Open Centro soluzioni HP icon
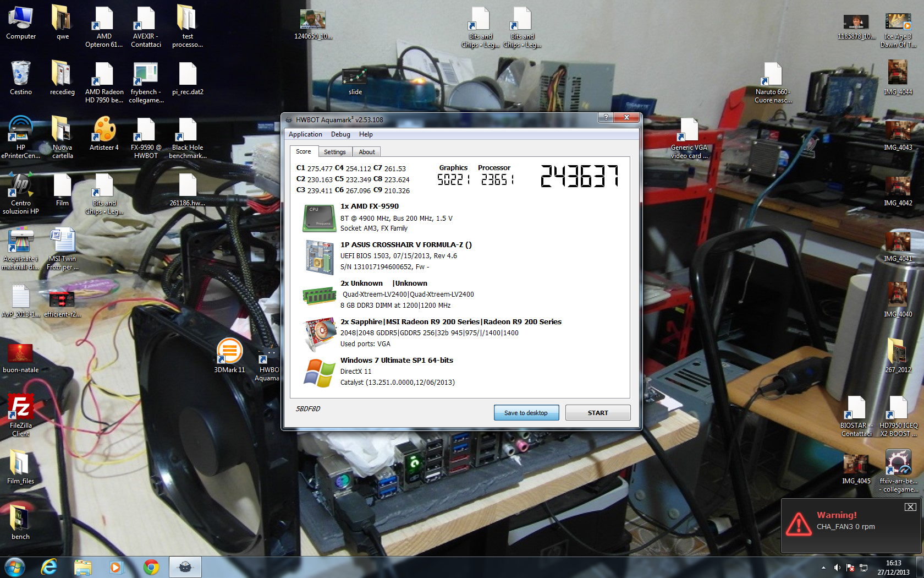The width and height of the screenshot is (924, 578). [21, 193]
